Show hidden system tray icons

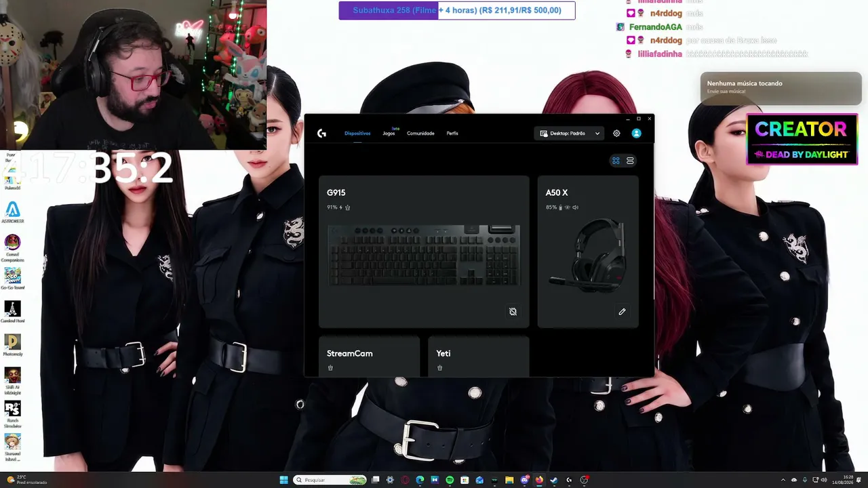[784, 480]
